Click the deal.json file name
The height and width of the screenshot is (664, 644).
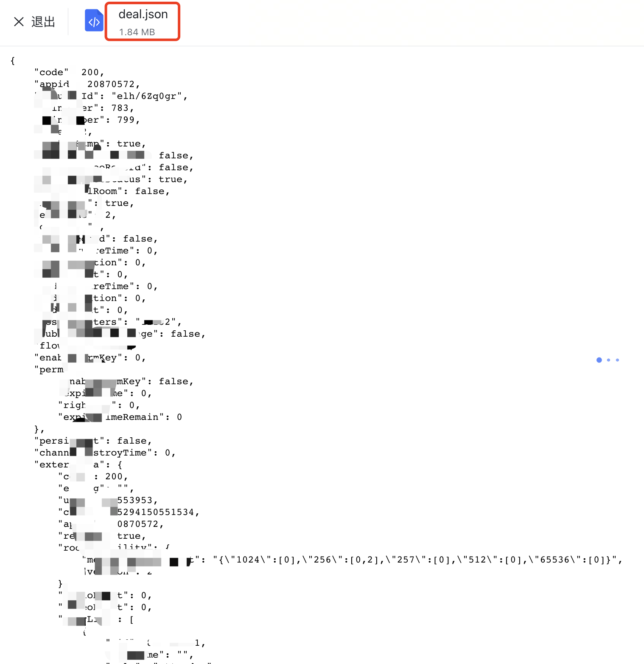coord(143,14)
